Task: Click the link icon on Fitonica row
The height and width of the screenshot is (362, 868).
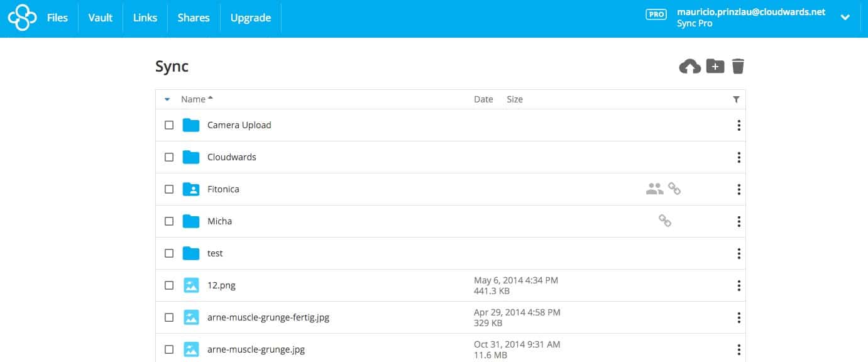Action: (674, 189)
